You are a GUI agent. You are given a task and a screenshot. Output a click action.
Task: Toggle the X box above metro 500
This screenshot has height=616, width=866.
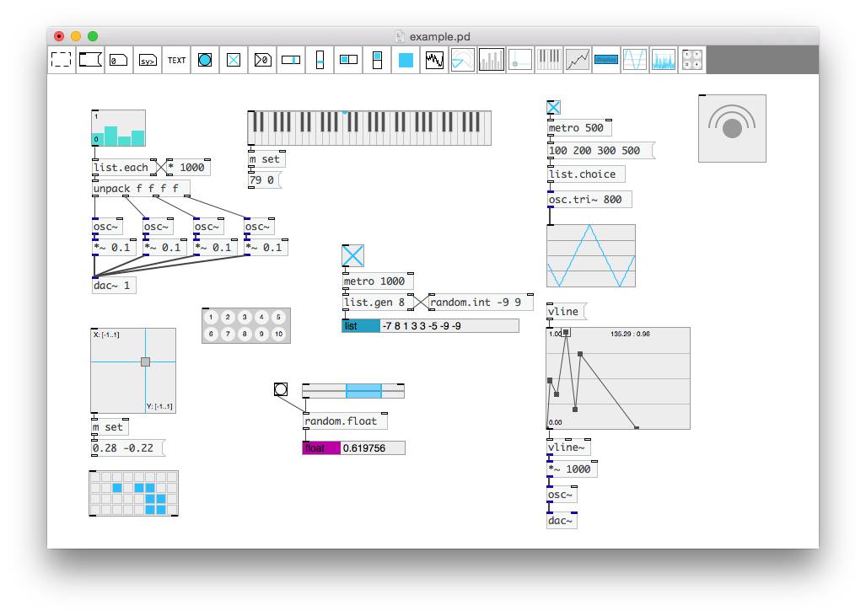[553, 108]
